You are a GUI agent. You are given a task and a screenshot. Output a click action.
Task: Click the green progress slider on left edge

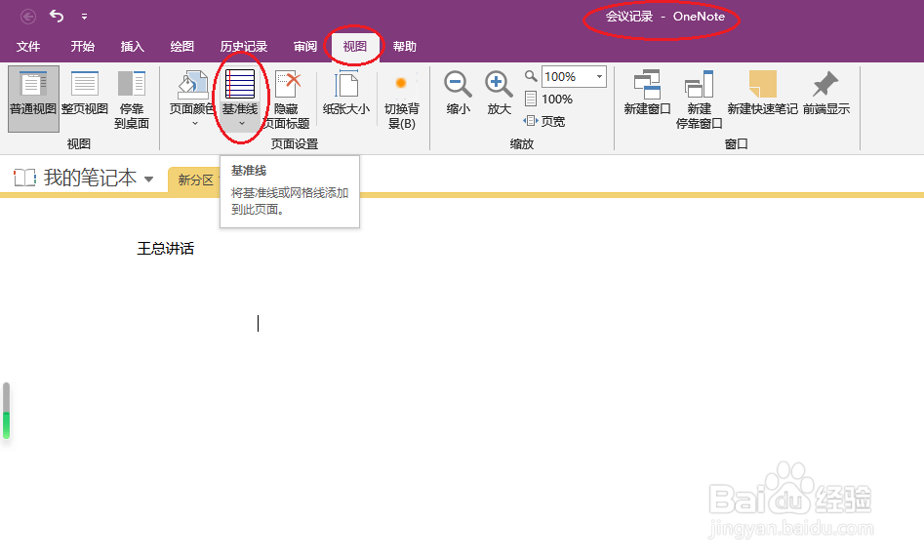7,411
